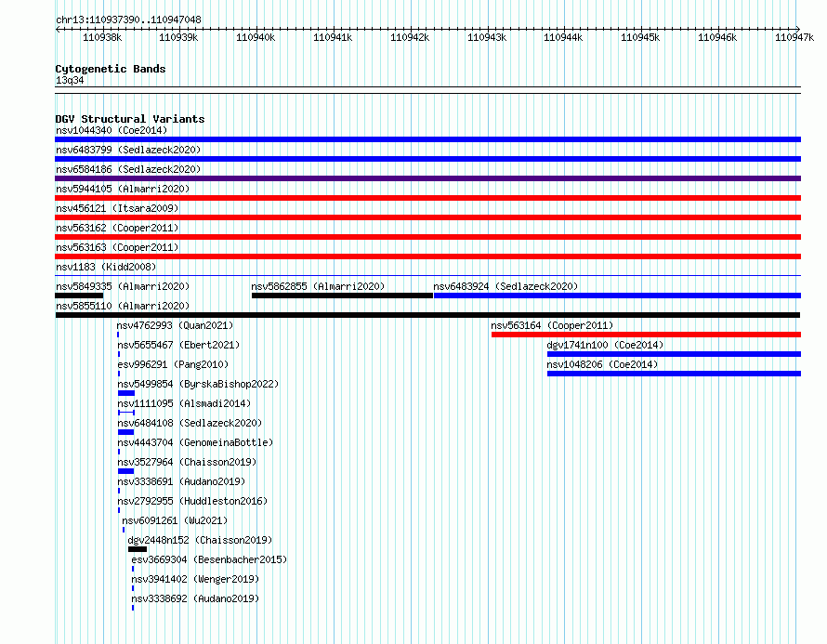Select the nsv4762993 (Quan2021) label
Screen dimensions: 827x644
click(x=175, y=325)
